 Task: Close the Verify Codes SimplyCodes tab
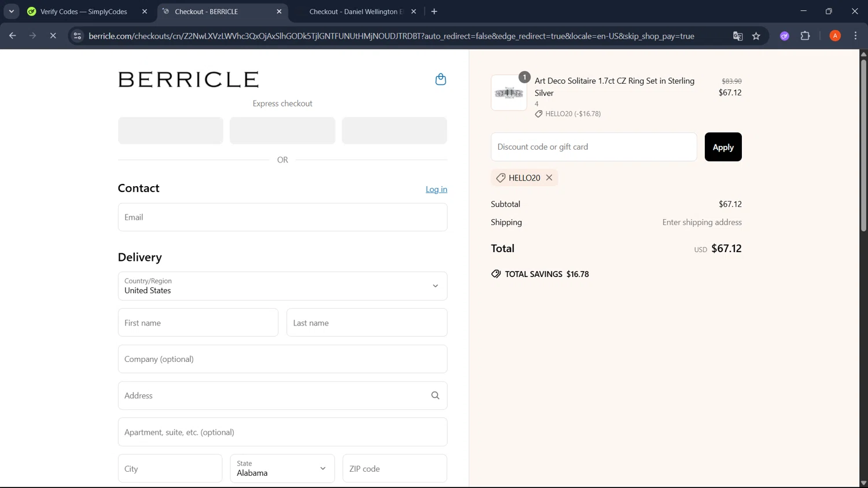[x=145, y=11]
